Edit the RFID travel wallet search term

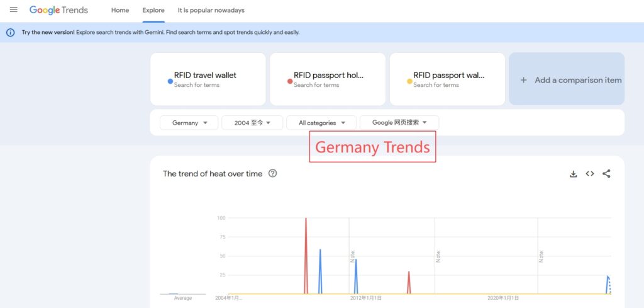point(205,76)
